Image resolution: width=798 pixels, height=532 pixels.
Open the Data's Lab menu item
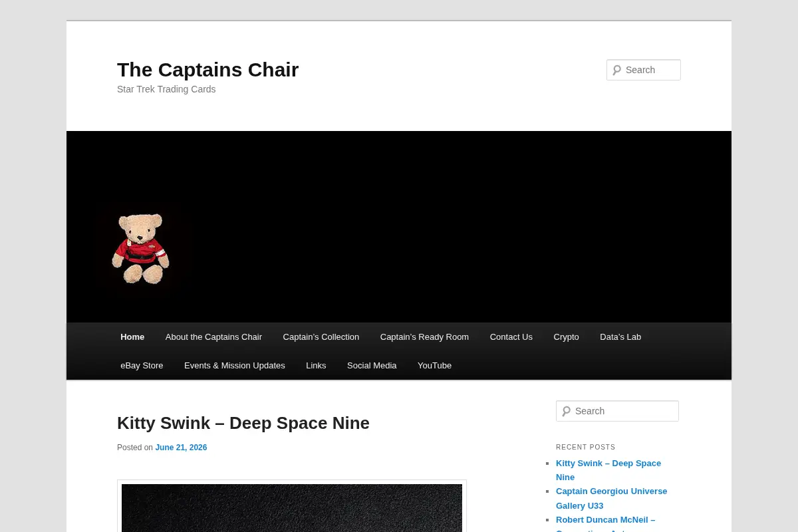coord(620,337)
